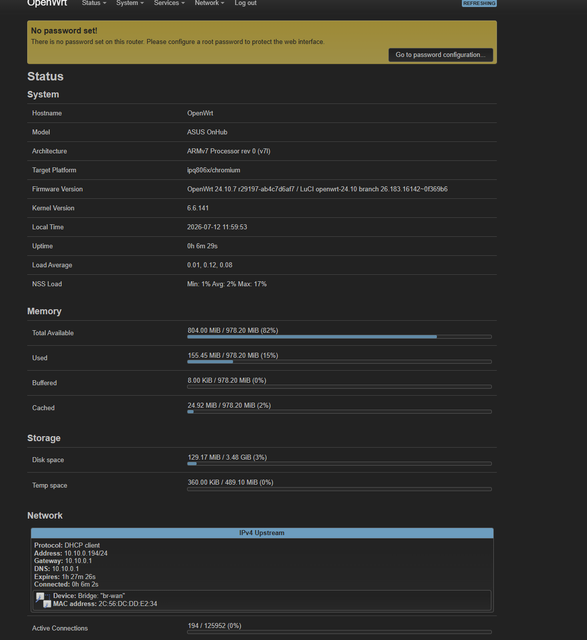The height and width of the screenshot is (640, 587).
Task: Click the Used memory progress bar
Action: click(x=339, y=362)
